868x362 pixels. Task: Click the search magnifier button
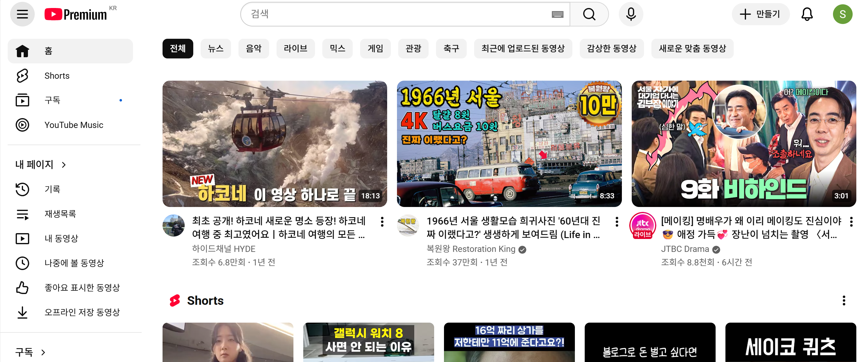[x=589, y=14]
